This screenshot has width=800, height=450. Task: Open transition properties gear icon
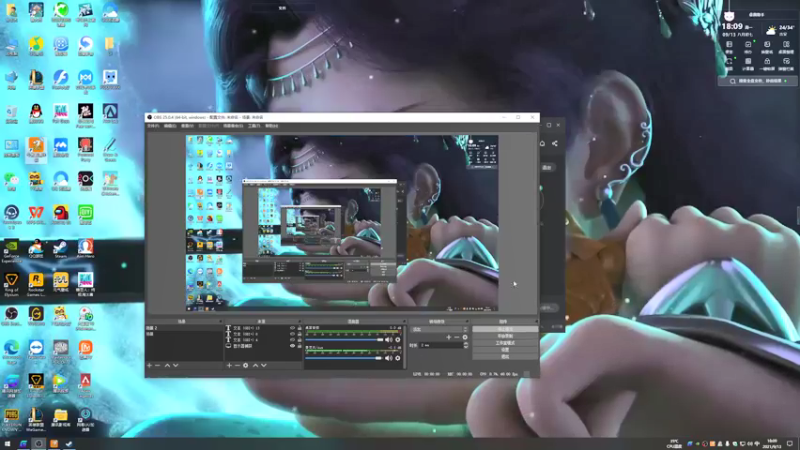click(x=465, y=337)
